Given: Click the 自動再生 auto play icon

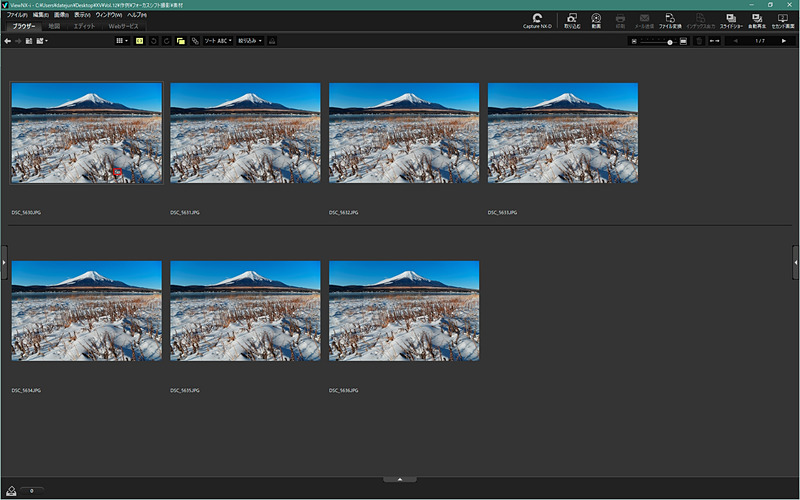Looking at the screenshot, I should tap(757, 20).
